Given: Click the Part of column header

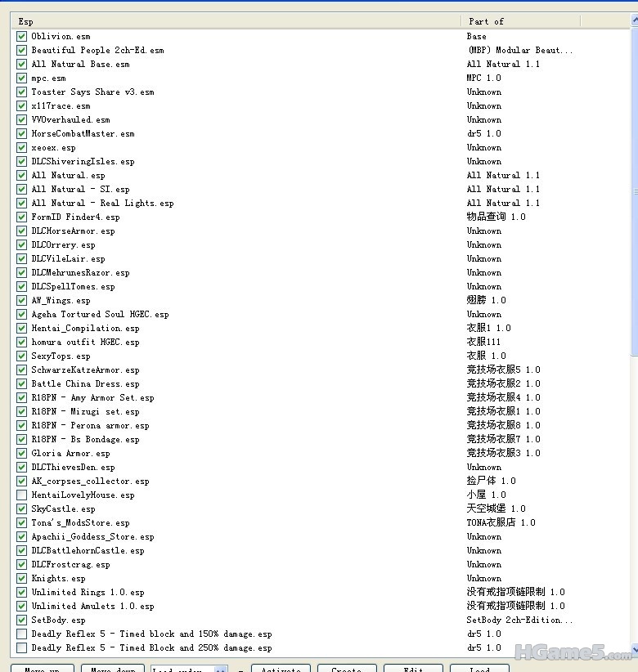Looking at the screenshot, I should coord(520,21).
